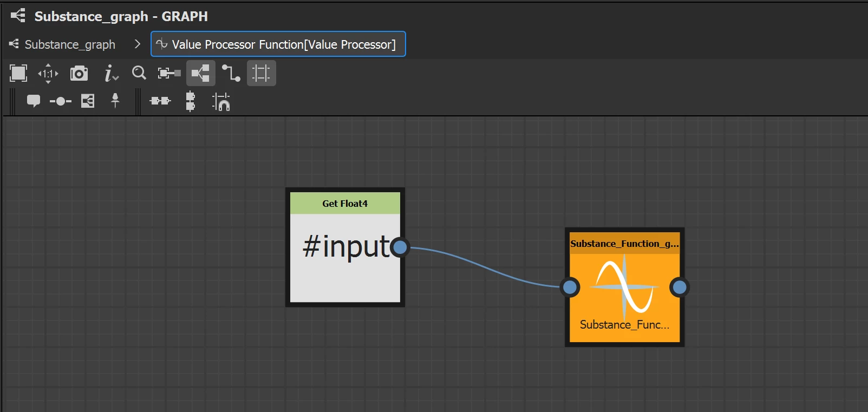This screenshot has width=868, height=412.
Task: Add a pin marker to the graph
Action: (x=115, y=100)
